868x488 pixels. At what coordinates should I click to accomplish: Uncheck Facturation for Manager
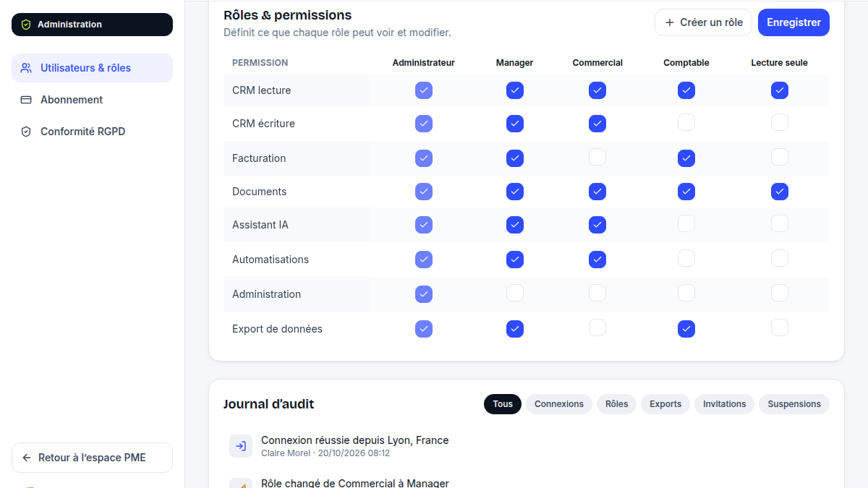point(515,158)
